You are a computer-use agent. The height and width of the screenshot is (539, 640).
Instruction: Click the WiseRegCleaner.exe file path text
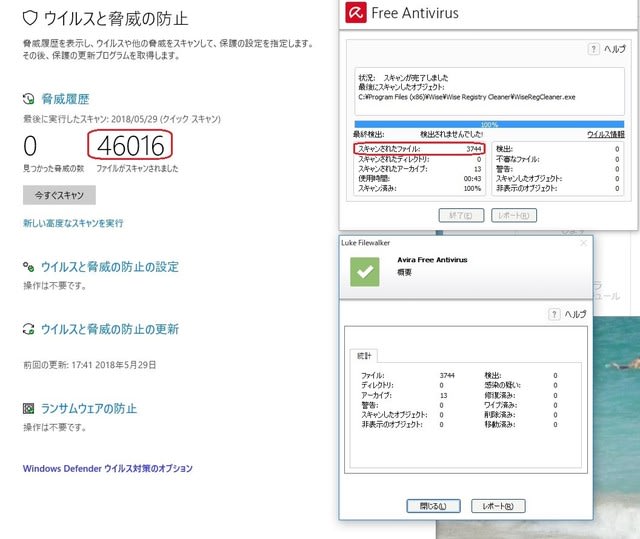467,97
